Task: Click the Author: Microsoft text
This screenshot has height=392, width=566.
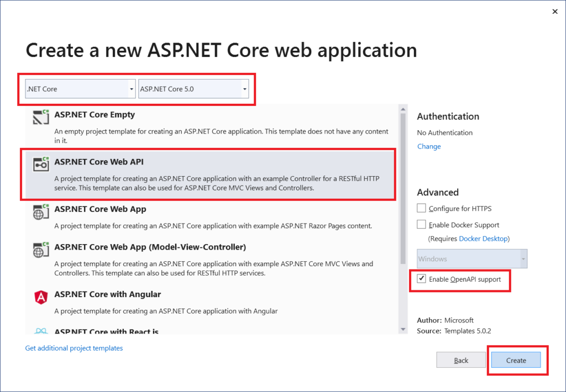Action: (445, 320)
